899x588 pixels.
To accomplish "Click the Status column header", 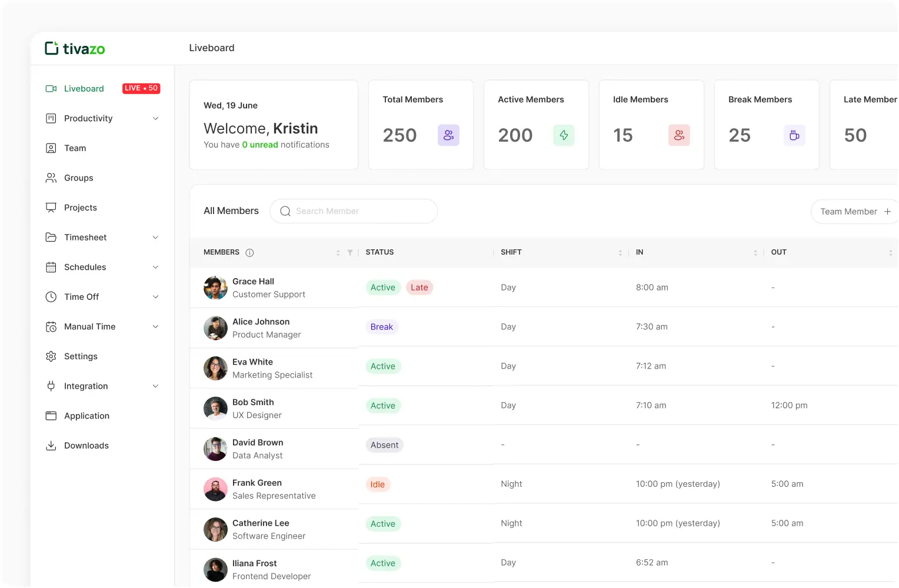I will click(379, 252).
